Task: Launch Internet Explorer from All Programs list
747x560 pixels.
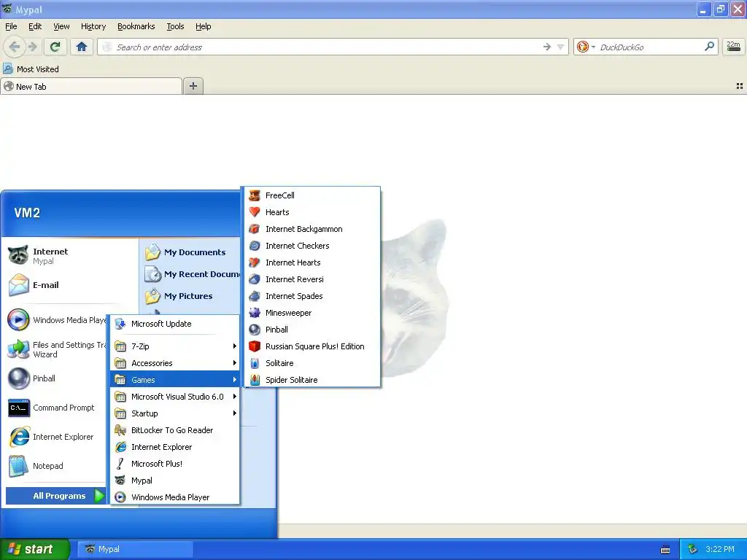Action: (175, 447)
